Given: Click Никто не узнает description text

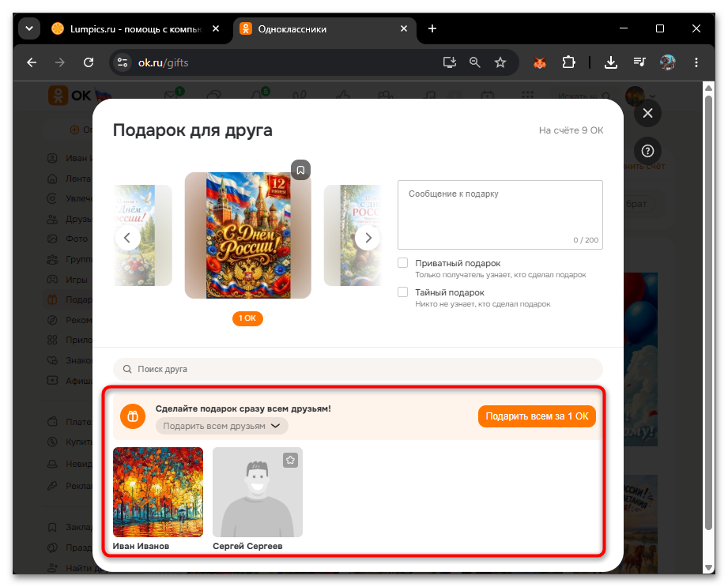Looking at the screenshot, I should coord(483,304).
